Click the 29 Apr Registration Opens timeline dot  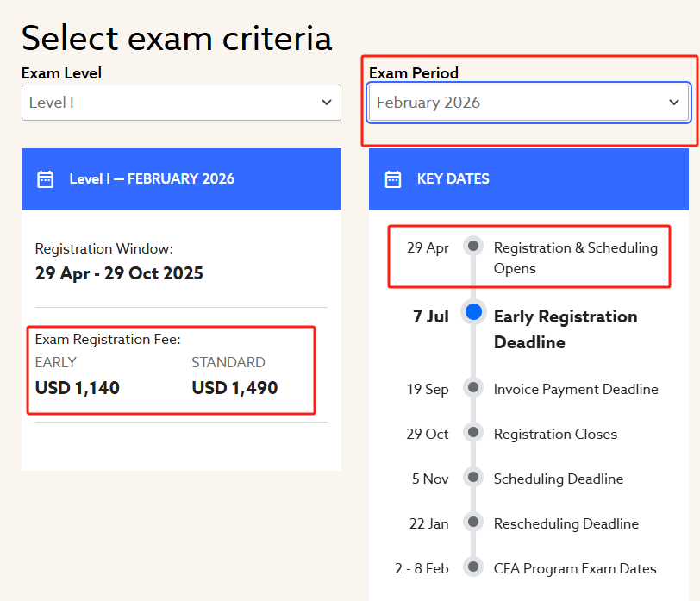click(473, 246)
